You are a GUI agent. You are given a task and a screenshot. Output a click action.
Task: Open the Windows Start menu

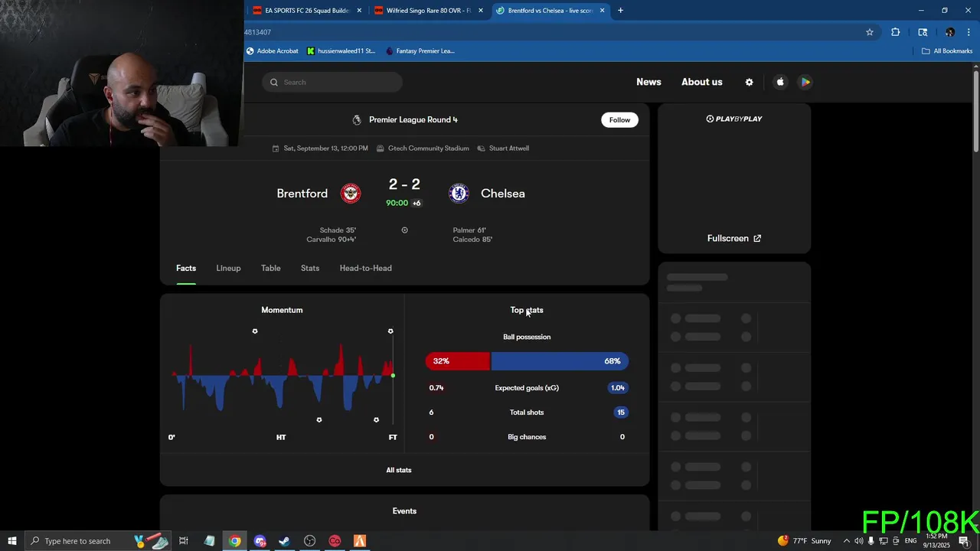tap(12, 541)
